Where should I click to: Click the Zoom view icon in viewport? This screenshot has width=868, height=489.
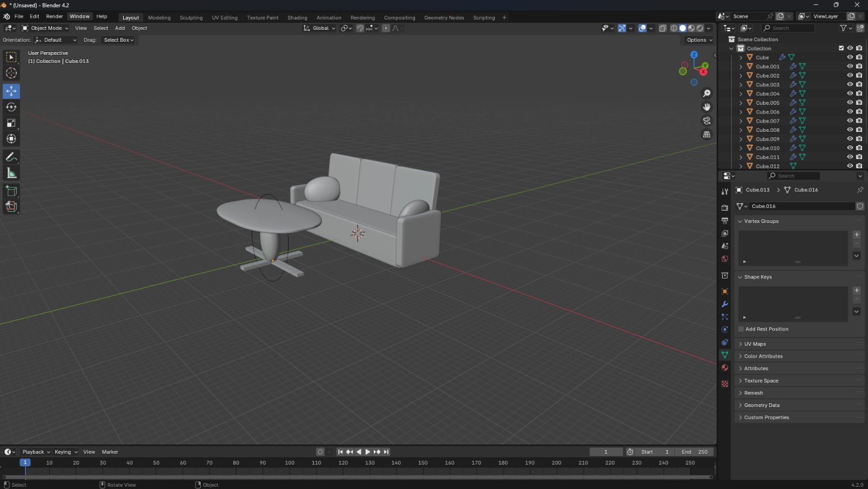(707, 93)
